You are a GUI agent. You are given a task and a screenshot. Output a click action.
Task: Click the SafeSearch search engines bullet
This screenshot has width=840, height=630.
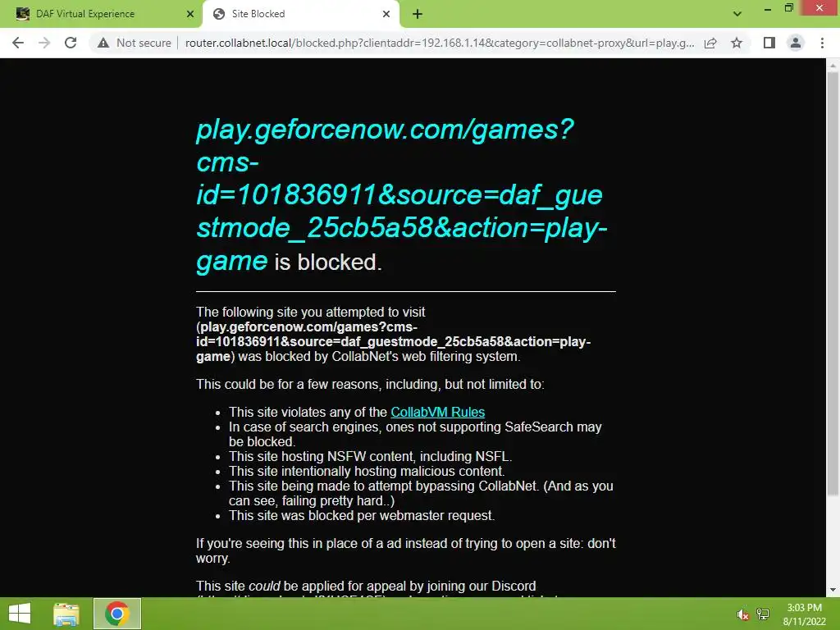pos(415,434)
